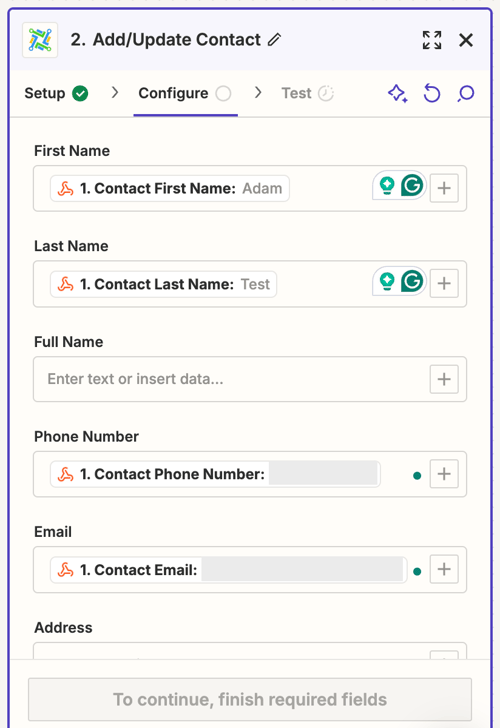Viewport: 500px width, 728px height.
Task: Click the app logo icon in the header
Action: point(40,40)
